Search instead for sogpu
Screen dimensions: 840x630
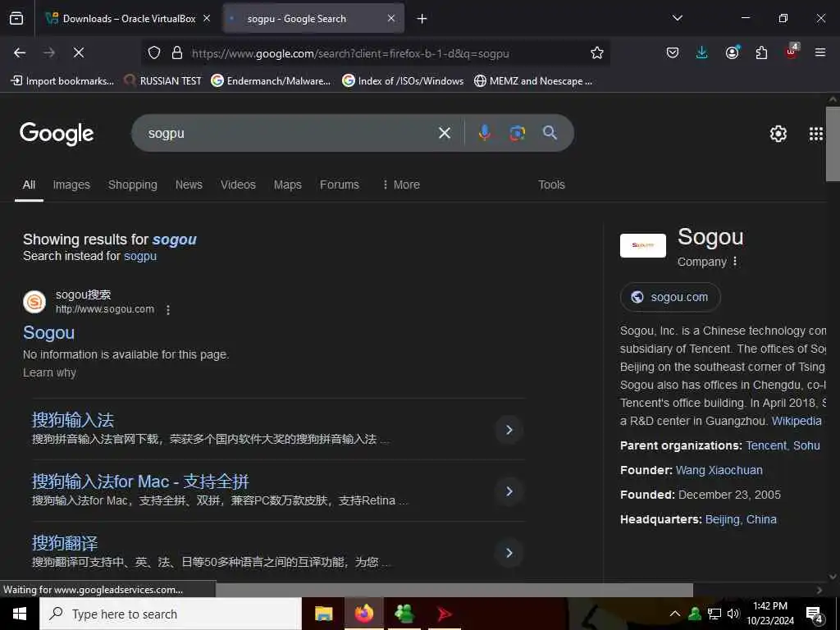pos(140,256)
